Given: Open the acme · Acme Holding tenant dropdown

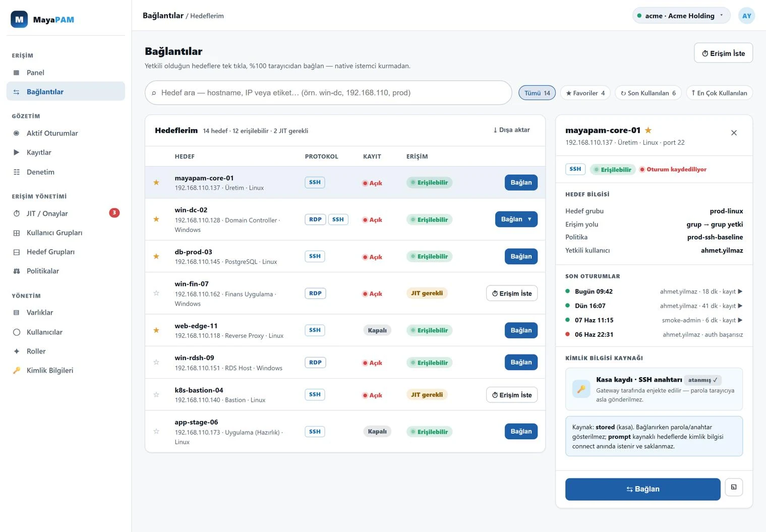Looking at the screenshot, I should (681, 16).
